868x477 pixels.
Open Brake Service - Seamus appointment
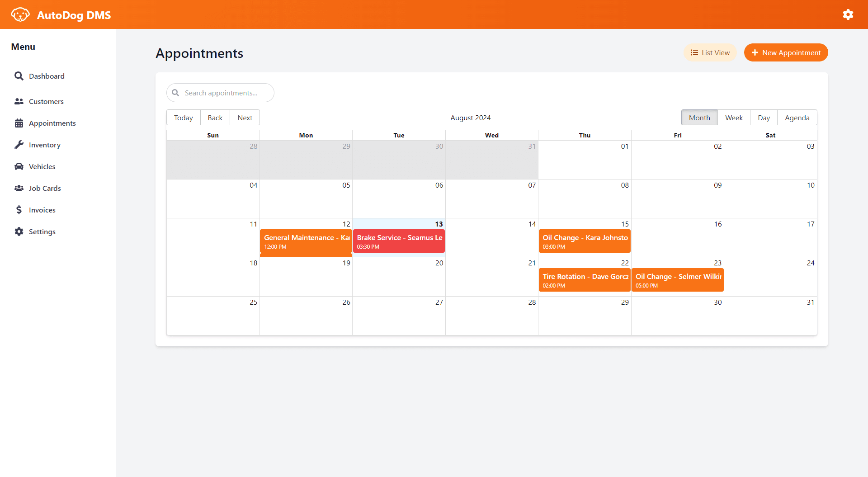(x=399, y=241)
